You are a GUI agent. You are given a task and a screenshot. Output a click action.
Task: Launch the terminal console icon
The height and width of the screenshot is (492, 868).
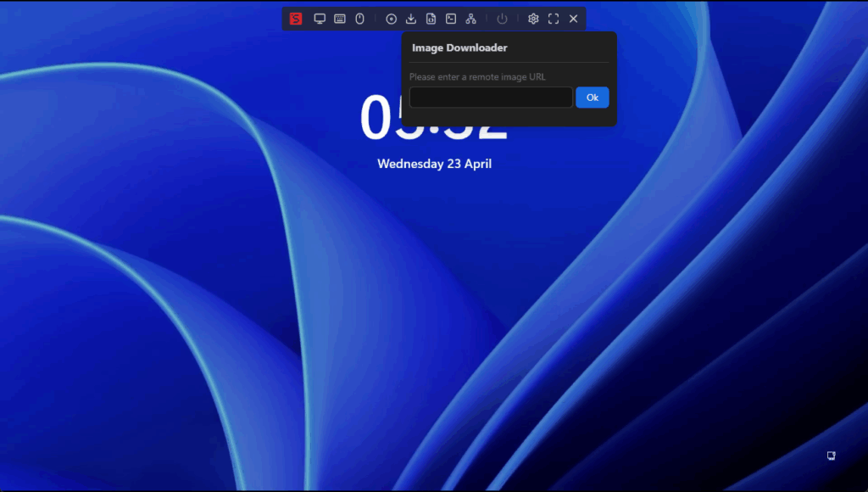[x=451, y=19]
